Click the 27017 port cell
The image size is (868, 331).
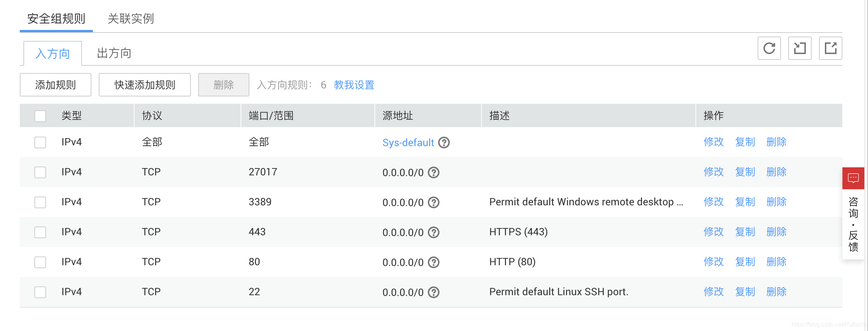click(x=263, y=172)
